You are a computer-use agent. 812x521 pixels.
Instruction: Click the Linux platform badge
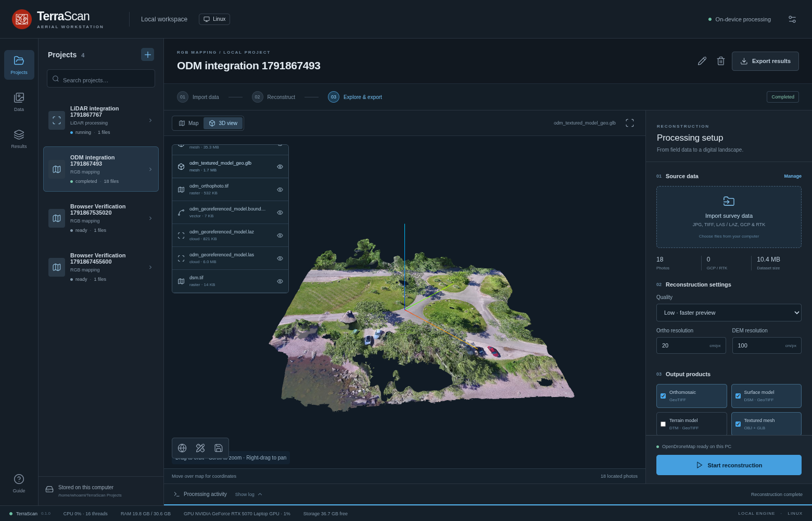coord(214,19)
